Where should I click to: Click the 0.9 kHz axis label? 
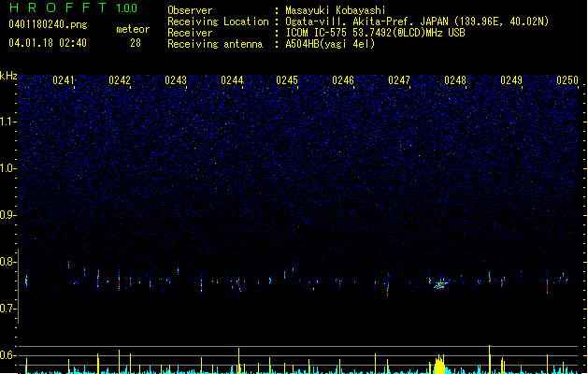[7, 215]
